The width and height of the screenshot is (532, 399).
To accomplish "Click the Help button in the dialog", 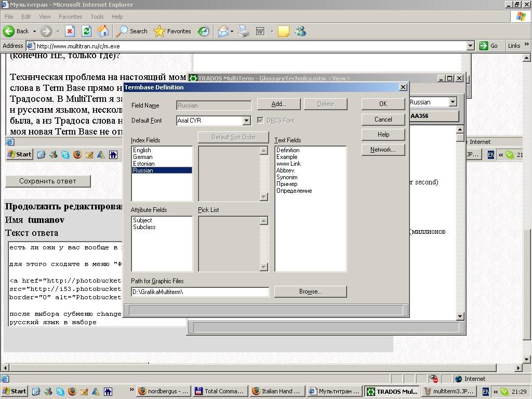I will (383, 135).
